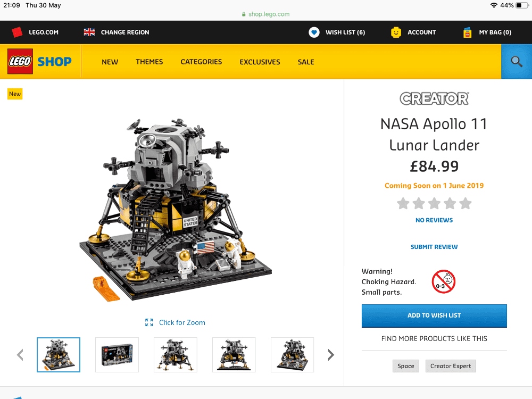Select the Creator Expert tag
The width and height of the screenshot is (532, 399).
click(451, 366)
